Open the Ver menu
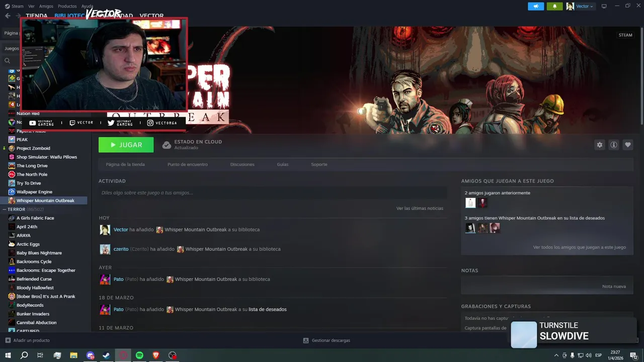Screen dimensions: 644x362 [x=32, y=6]
